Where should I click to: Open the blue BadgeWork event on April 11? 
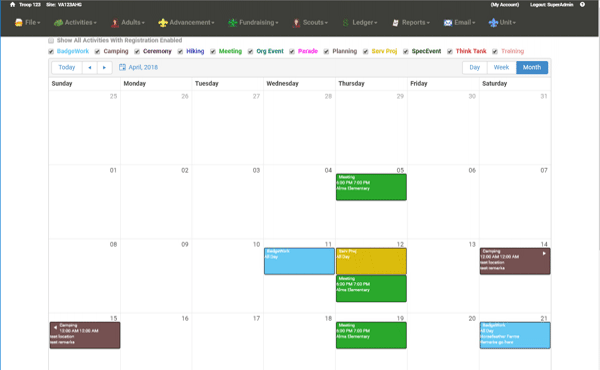(x=299, y=261)
